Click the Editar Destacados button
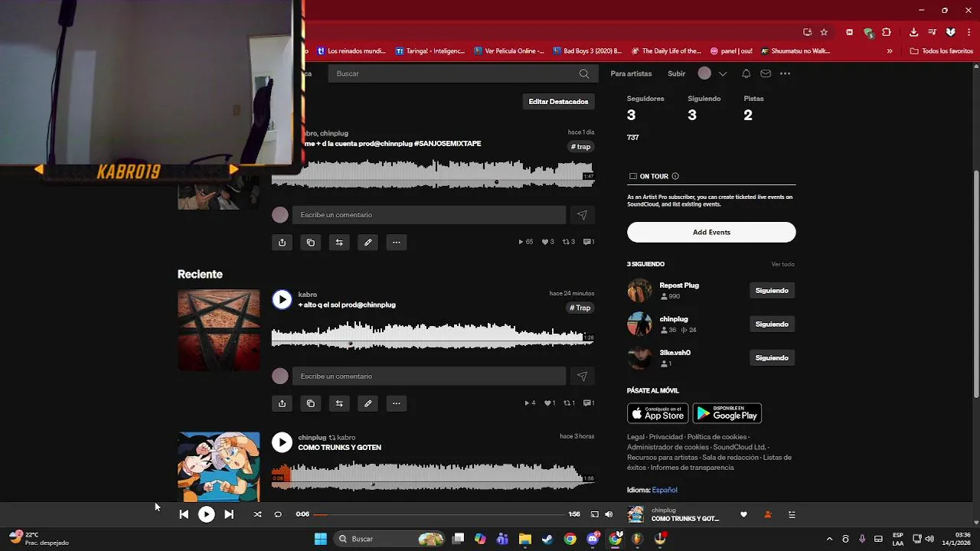The image size is (980, 551). [558, 102]
